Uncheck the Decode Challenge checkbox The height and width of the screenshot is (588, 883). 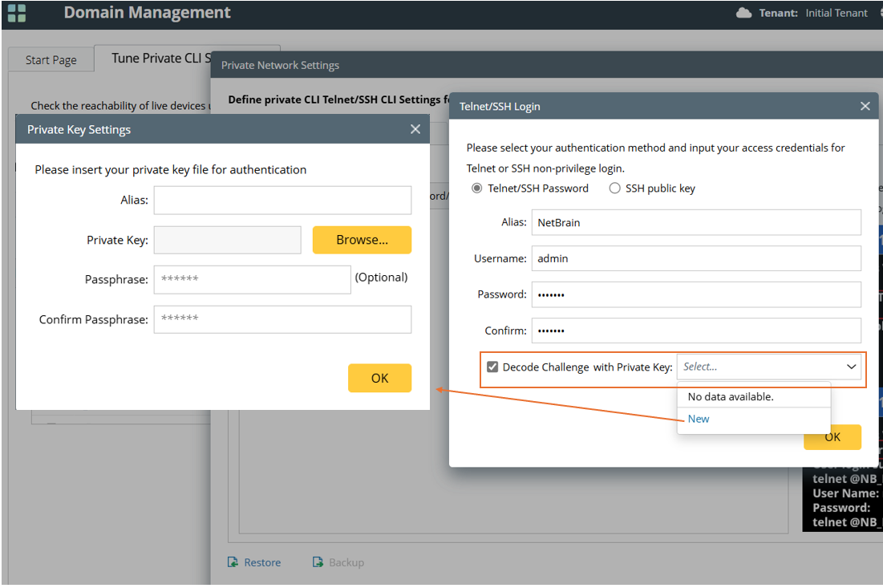[492, 367]
